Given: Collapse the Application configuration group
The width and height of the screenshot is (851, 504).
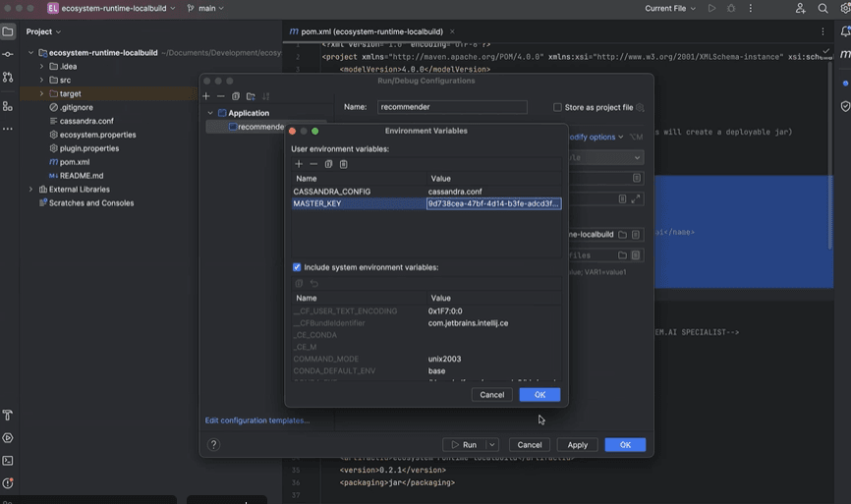Looking at the screenshot, I should point(210,113).
